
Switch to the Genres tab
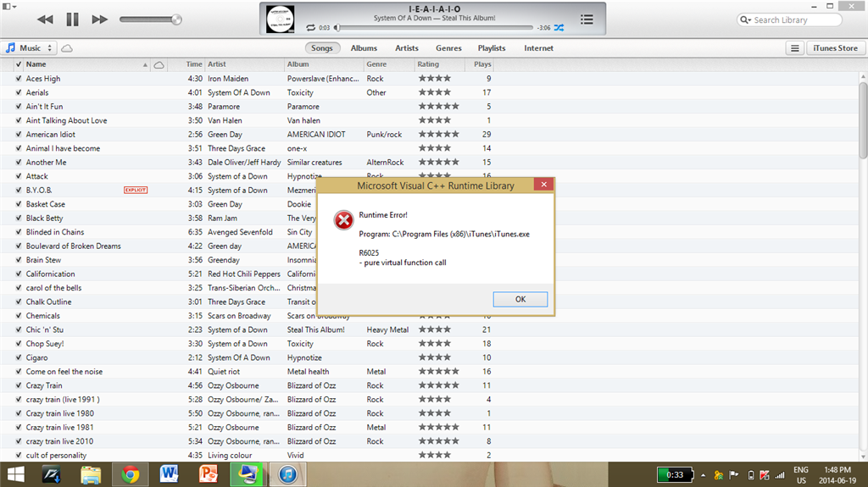point(448,48)
